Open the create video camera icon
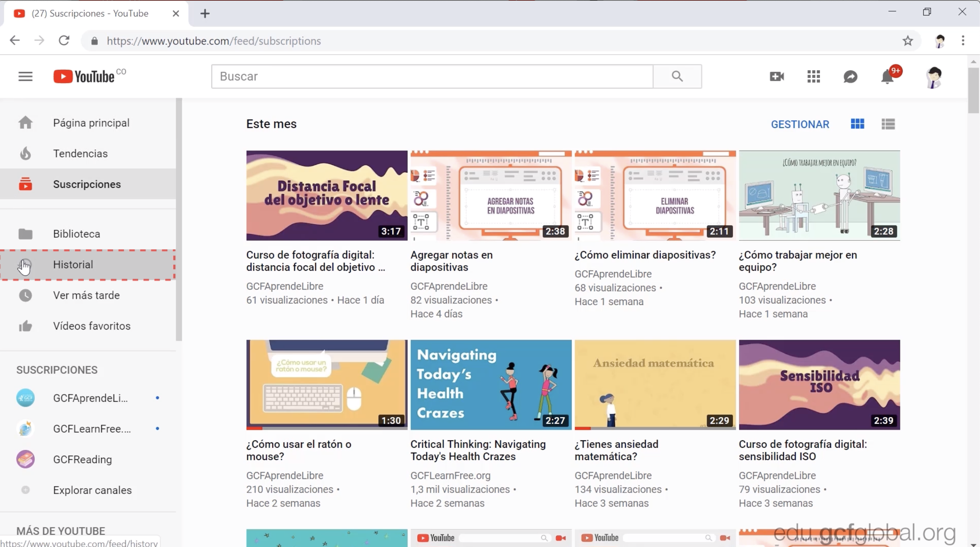Viewport: 980px width, 547px height. point(777,77)
